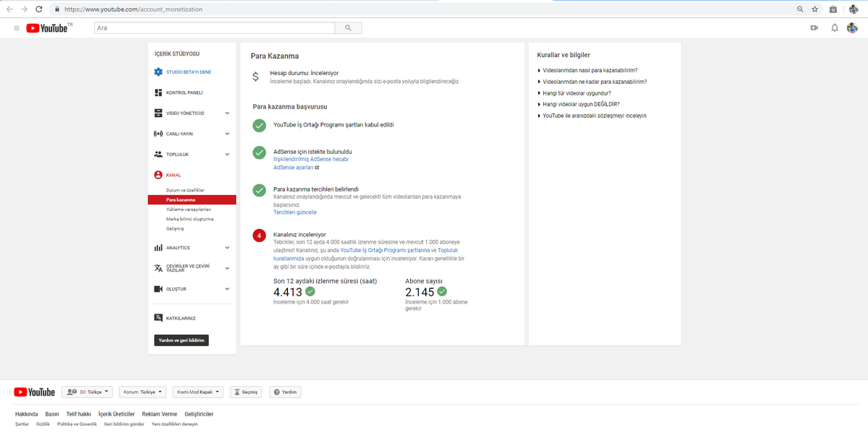
Task: Click Hakkında footer link
Action: tap(26, 414)
